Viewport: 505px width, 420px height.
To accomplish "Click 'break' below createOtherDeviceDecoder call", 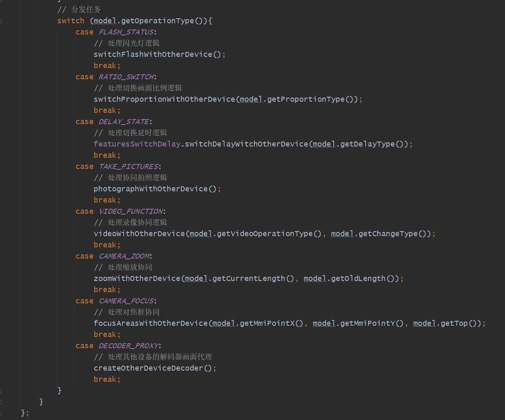I will [x=105, y=379].
